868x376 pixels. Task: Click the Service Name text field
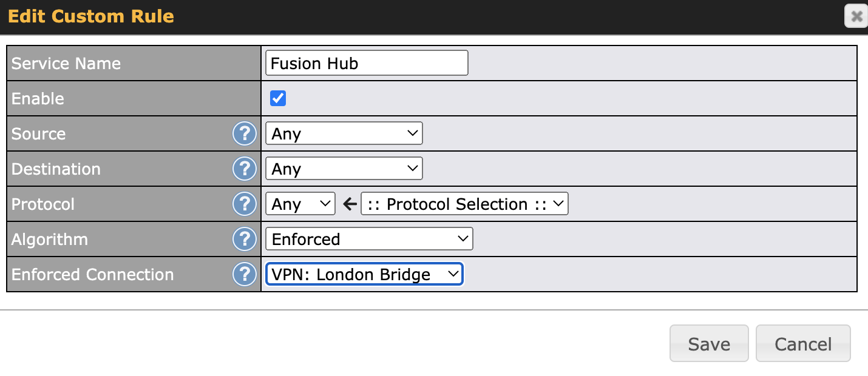click(367, 63)
